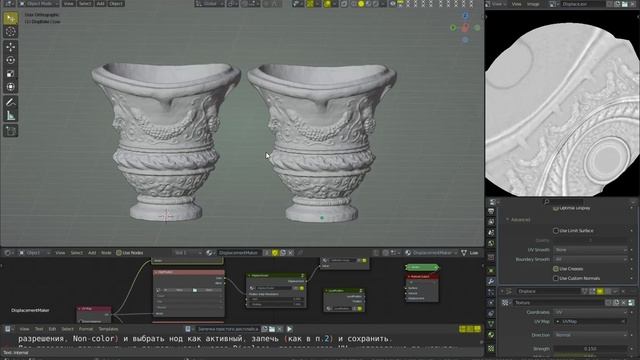Open the 3D viewport Select menu
Image resolution: width=640 pixels, height=360 pixels.
85,4
